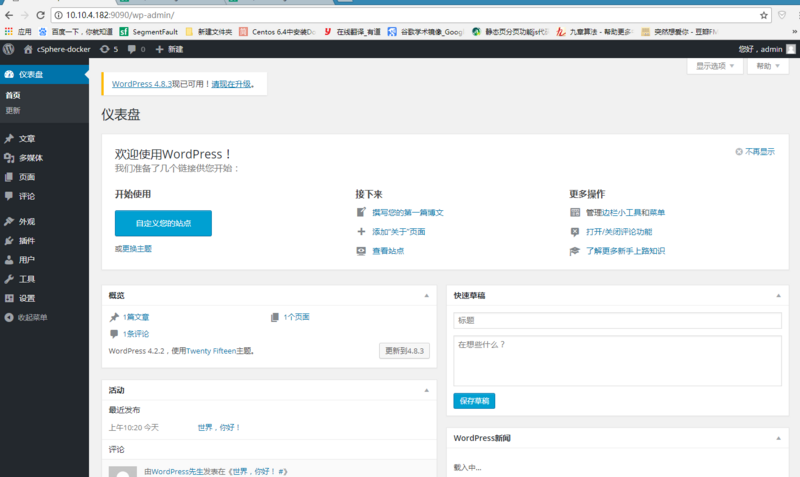Open the 1个页面 link in overview
Screen dimensions: 800x477
coord(296,317)
